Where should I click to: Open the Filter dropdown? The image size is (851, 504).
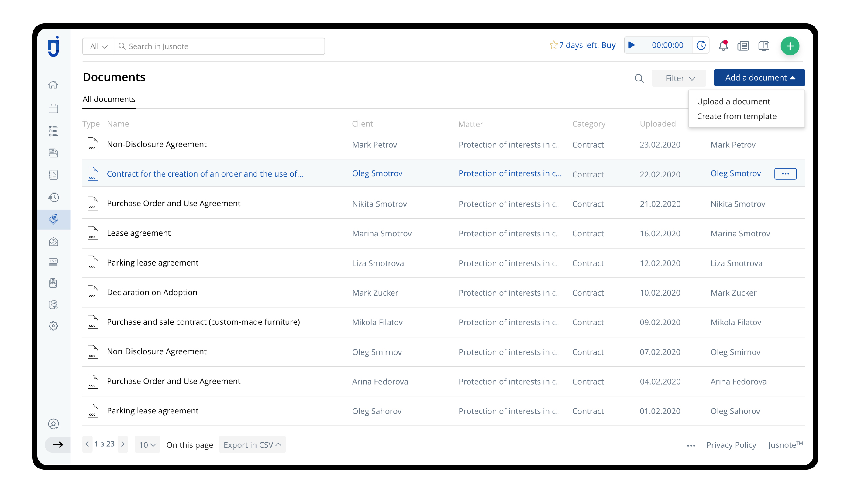[x=680, y=78]
